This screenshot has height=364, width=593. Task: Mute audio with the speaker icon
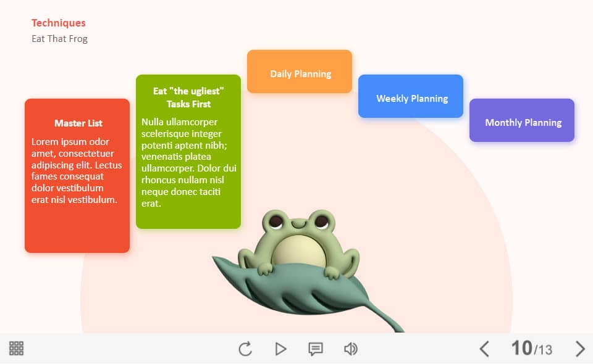351,349
